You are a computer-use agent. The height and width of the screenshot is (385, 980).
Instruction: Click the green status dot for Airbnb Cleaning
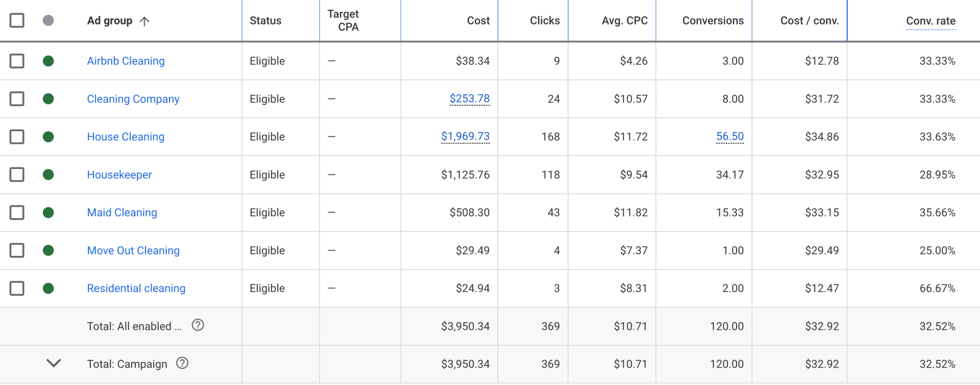(48, 61)
